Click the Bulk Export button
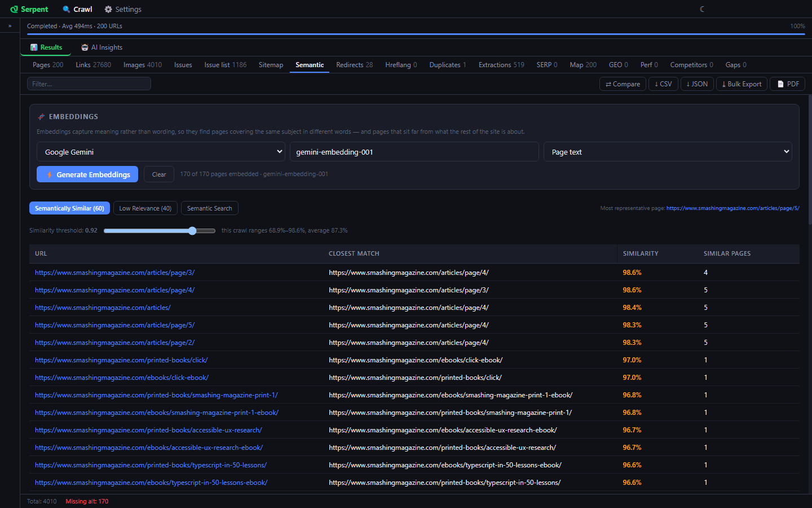The image size is (812, 508). point(742,84)
